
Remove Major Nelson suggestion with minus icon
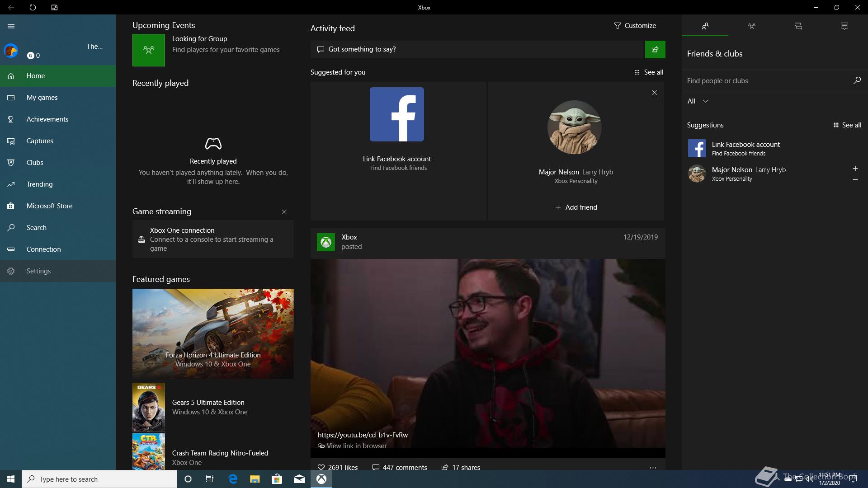coord(855,179)
